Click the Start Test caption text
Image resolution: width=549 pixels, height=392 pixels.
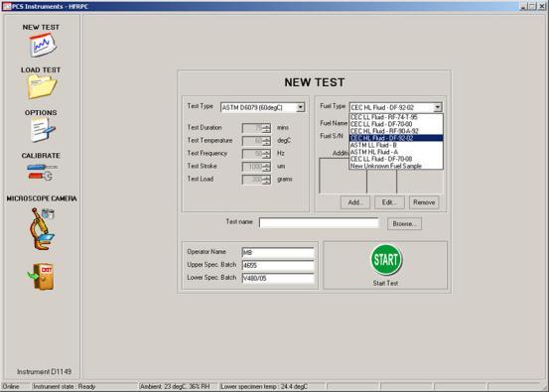coord(385,283)
